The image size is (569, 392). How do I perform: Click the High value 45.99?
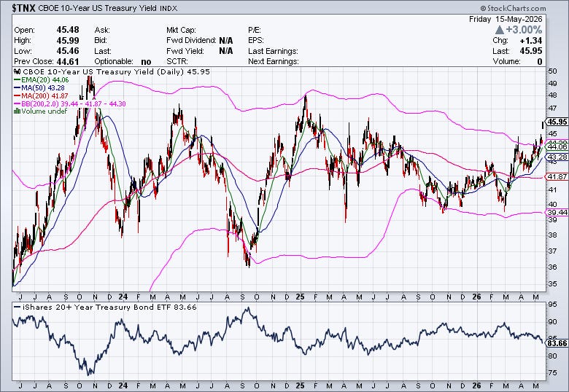point(68,40)
